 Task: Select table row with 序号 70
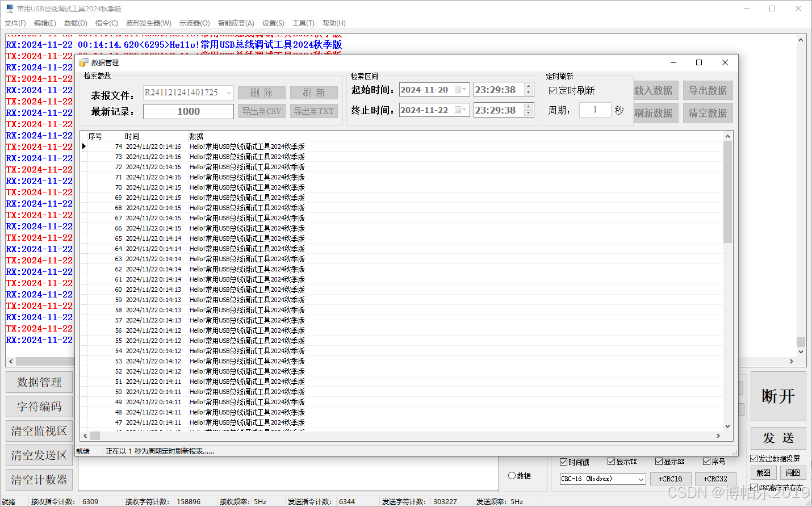[x=401, y=187]
